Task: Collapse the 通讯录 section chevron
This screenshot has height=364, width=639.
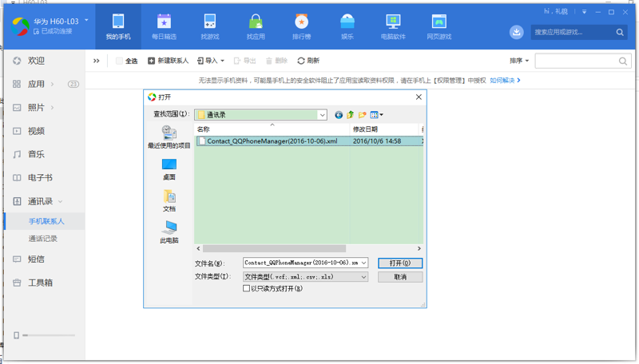Action: pos(61,201)
